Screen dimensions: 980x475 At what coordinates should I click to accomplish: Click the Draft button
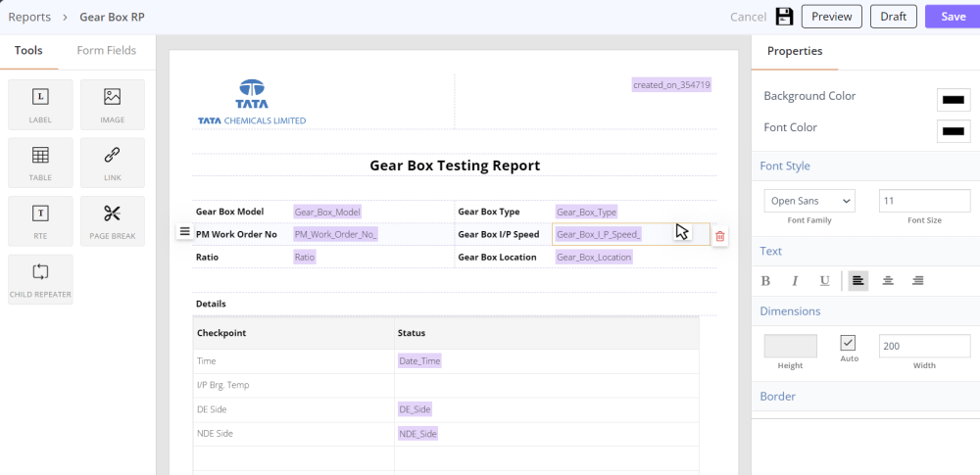(894, 17)
